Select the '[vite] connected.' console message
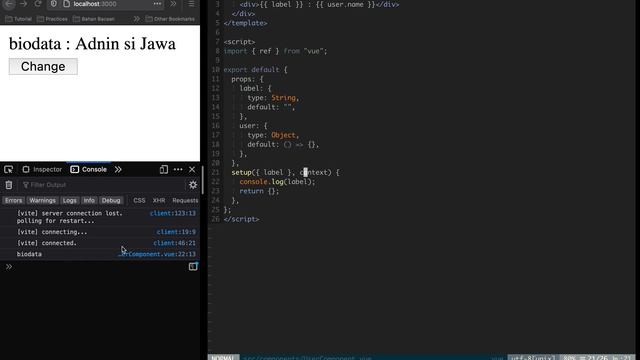Viewport: 640px width, 360px height. [x=47, y=243]
